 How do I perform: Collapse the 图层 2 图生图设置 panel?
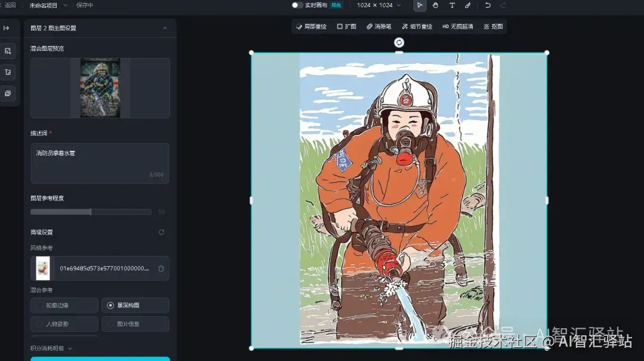pyautogui.click(x=165, y=28)
